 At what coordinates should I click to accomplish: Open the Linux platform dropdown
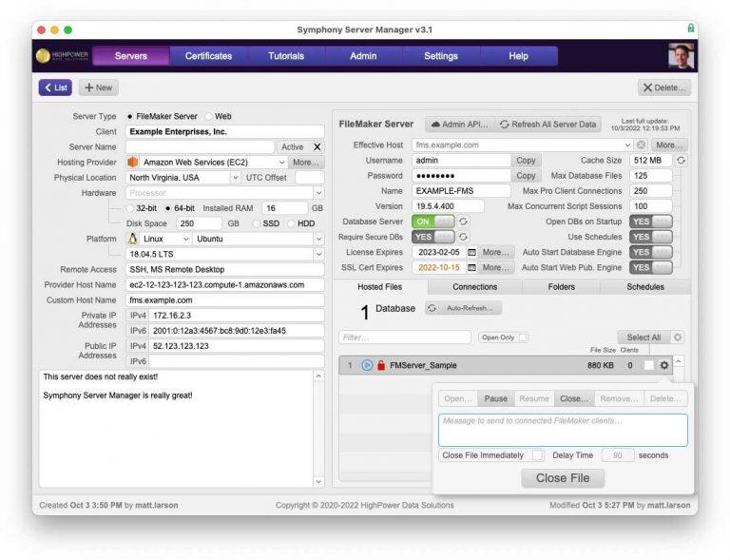coord(185,239)
